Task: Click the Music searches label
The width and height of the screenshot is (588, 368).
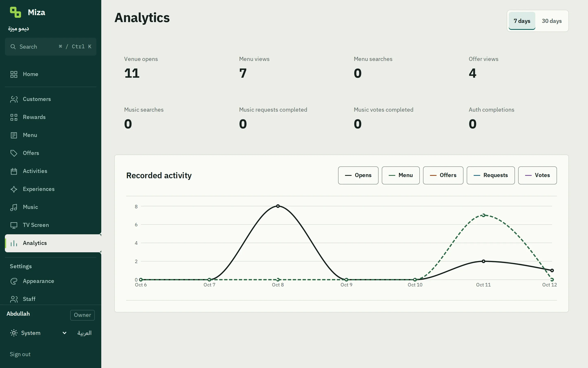Action: (x=144, y=110)
